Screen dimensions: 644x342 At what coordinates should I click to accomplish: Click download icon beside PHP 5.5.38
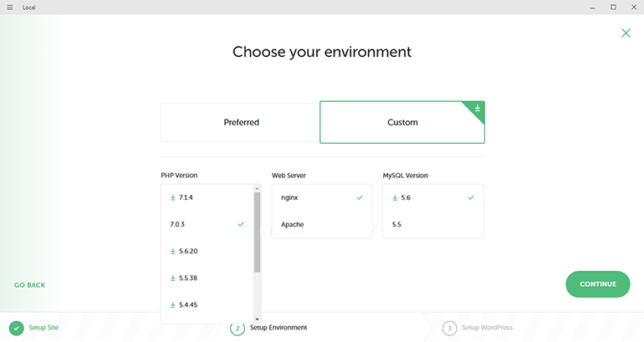[x=173, y=278]
